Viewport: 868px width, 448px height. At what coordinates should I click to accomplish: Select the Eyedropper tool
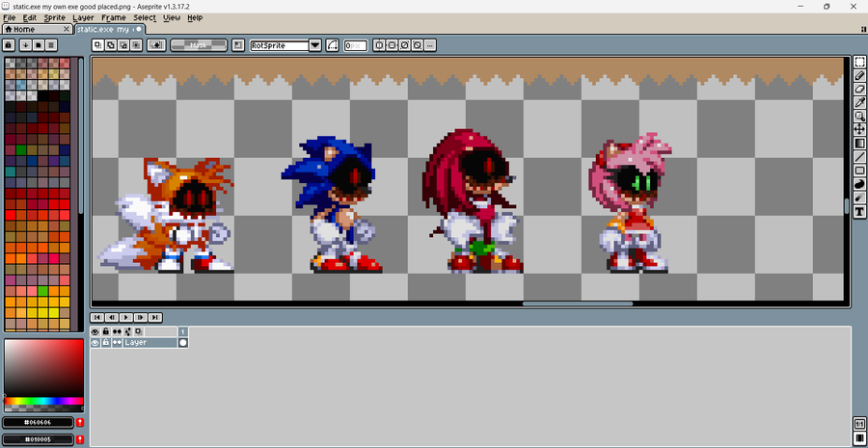click(x=859, y=102)
